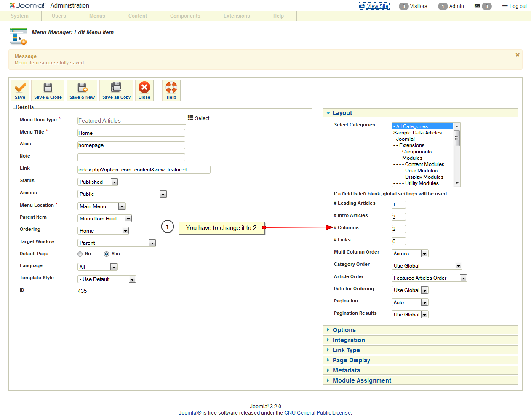Open the Extensions menu
Viewport: 531px width, 420px height.
pyautogui.click(x=237, y=16)
